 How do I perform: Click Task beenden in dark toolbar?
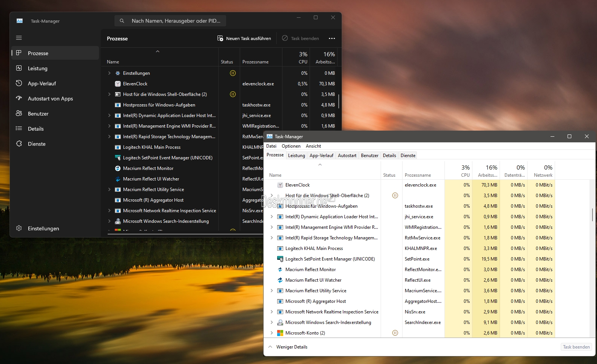coord(301,38)
